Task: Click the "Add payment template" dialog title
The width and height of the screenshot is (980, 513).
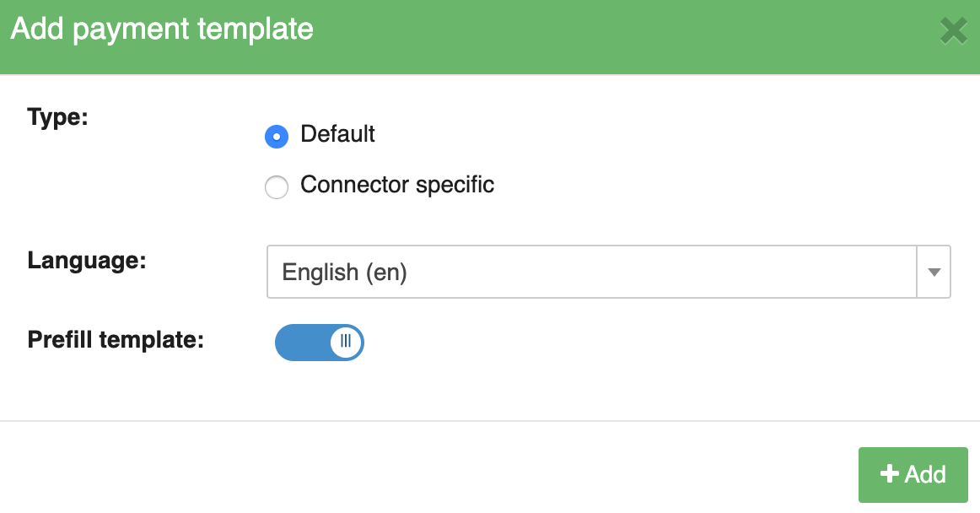Action: (162, 30)
